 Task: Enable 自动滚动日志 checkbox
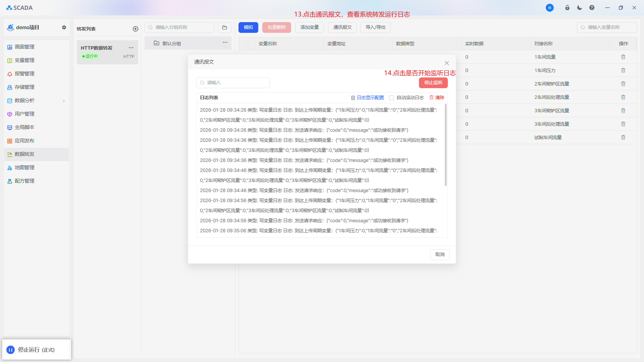point(391,98)
